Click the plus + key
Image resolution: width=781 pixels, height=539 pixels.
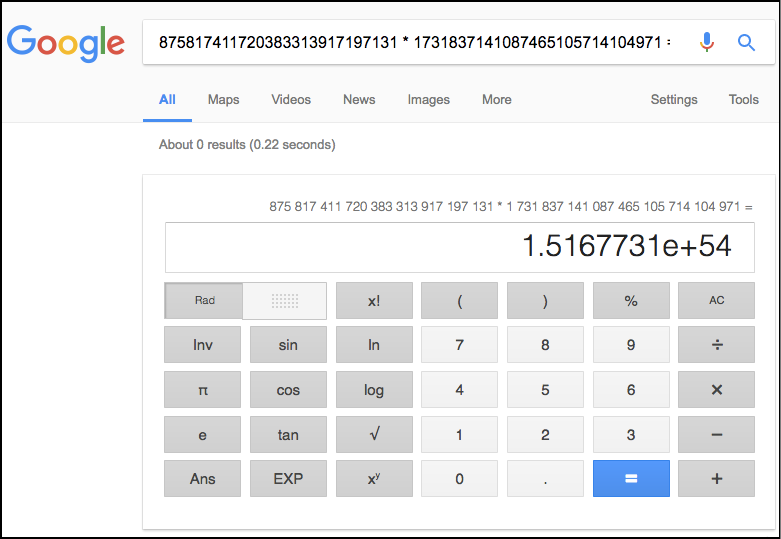click(x=716, y=479)
